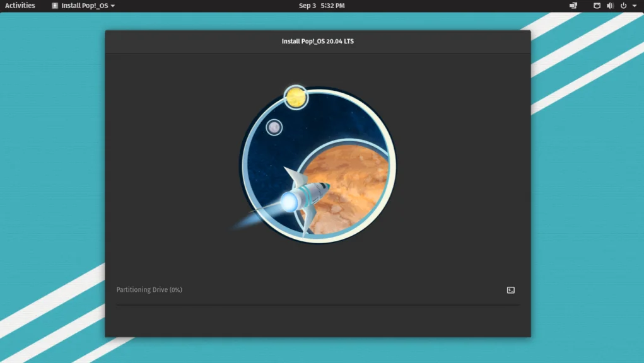Click the installer icon in top bar
The height and width of the screenshot is (363, 644).
coord(55,6)
